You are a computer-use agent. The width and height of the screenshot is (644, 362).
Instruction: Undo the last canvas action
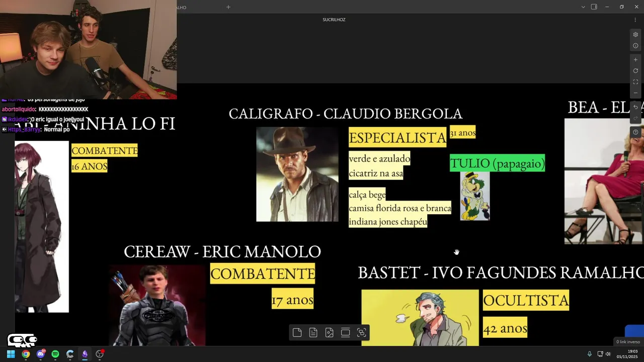tap(635, 107)
